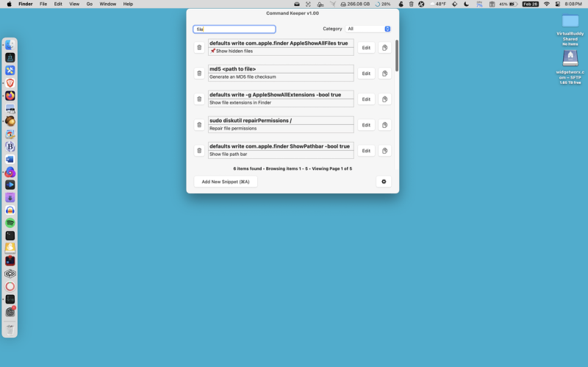Click Edit on the 'Repair file permissions' snippet
The width and height of the screenshot is (588, 367).
[366, 125]
